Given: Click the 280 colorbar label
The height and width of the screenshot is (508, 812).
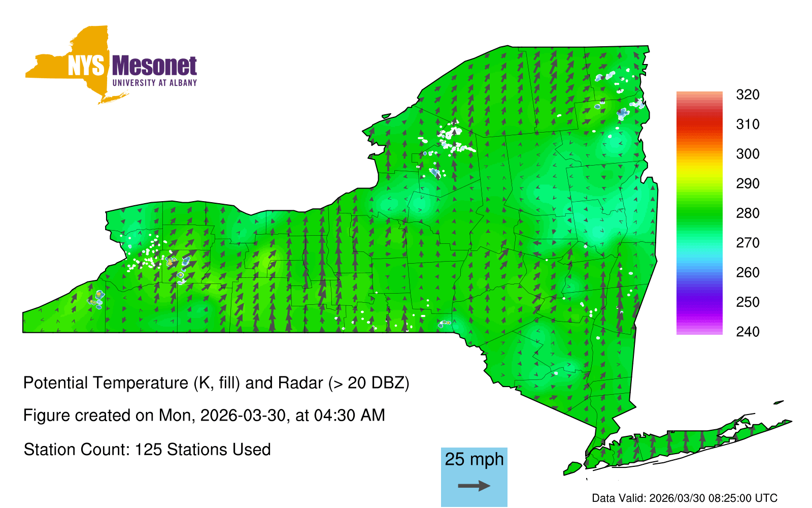Looking at the screenshot, I should coord(748,213).
